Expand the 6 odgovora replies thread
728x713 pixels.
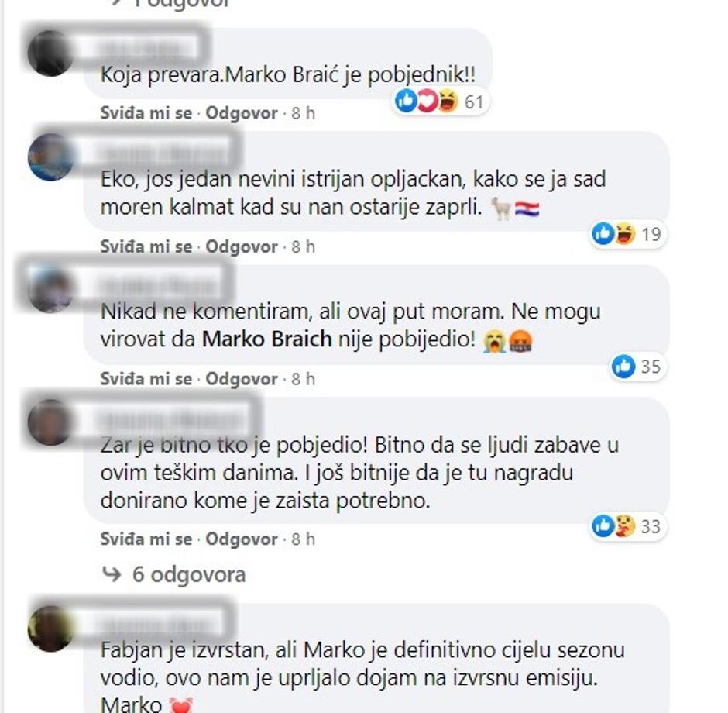(188, 574)
